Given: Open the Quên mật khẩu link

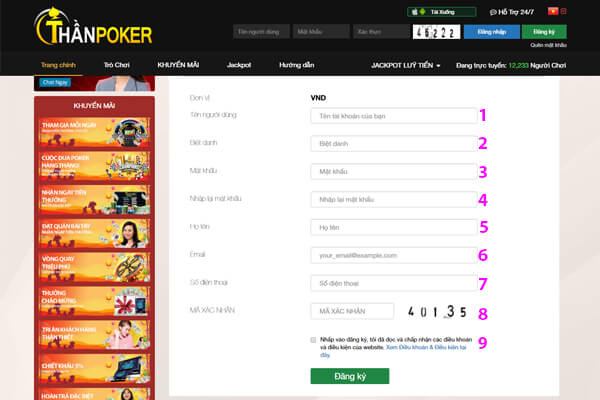Looking at the screenshot, I should click(548, 45).
